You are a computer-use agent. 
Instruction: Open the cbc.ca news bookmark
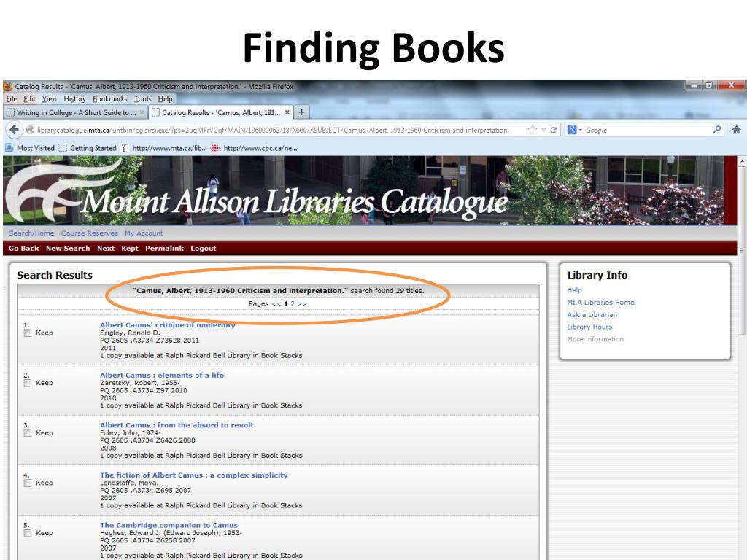point(254,148)
